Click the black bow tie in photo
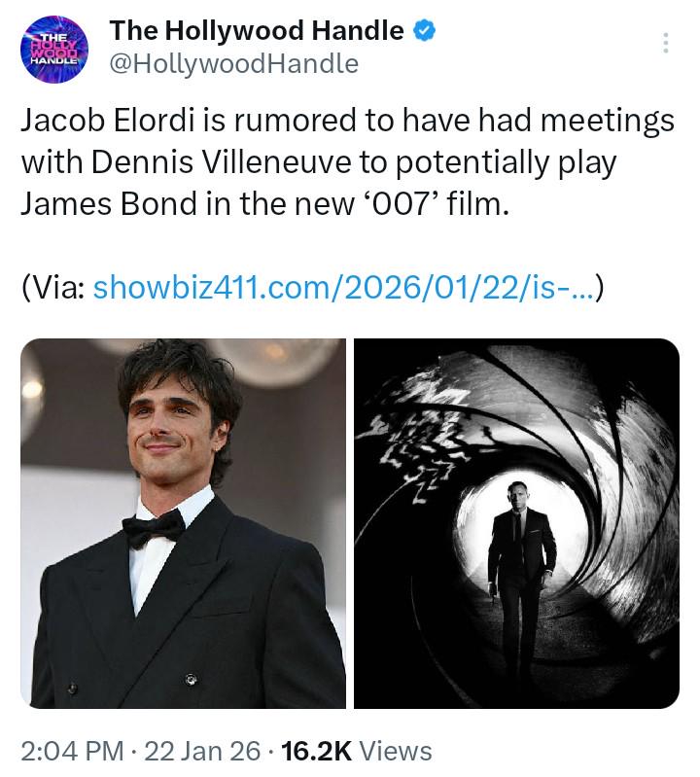The height and width of the screenshot is (777, 700). tap(154, 529)
